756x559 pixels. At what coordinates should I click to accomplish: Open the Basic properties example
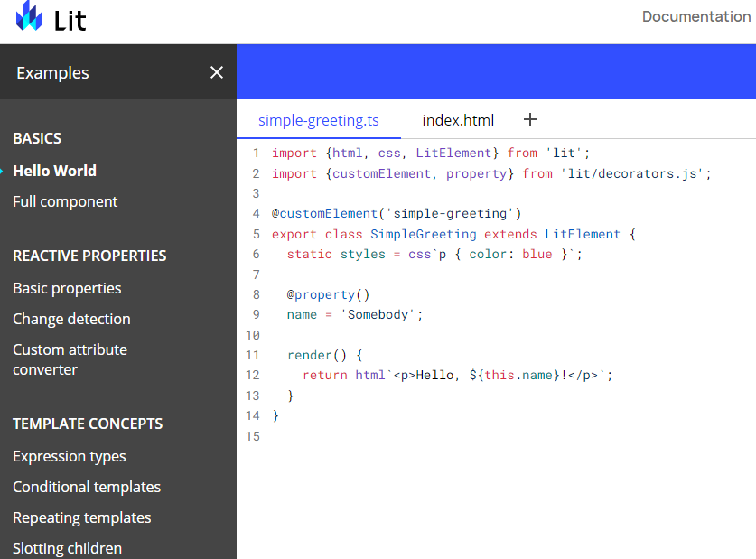click(67, 288)
